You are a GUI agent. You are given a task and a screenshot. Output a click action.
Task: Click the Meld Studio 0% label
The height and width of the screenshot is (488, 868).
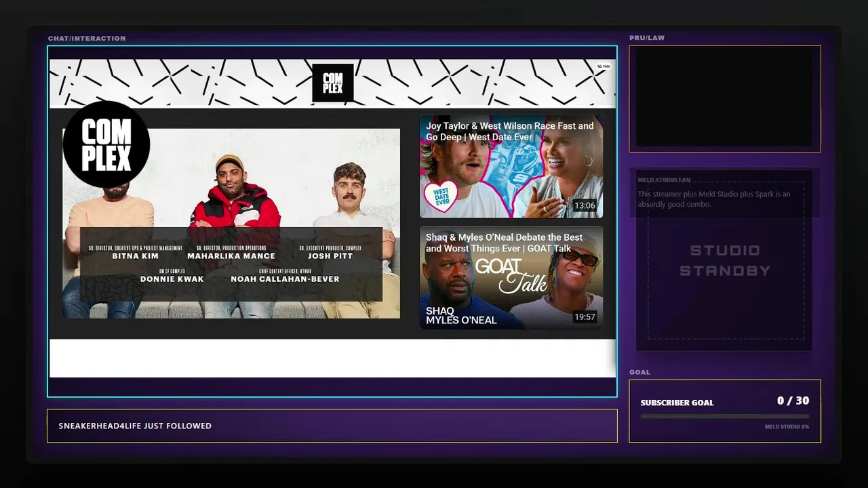[x=787, y=427]
